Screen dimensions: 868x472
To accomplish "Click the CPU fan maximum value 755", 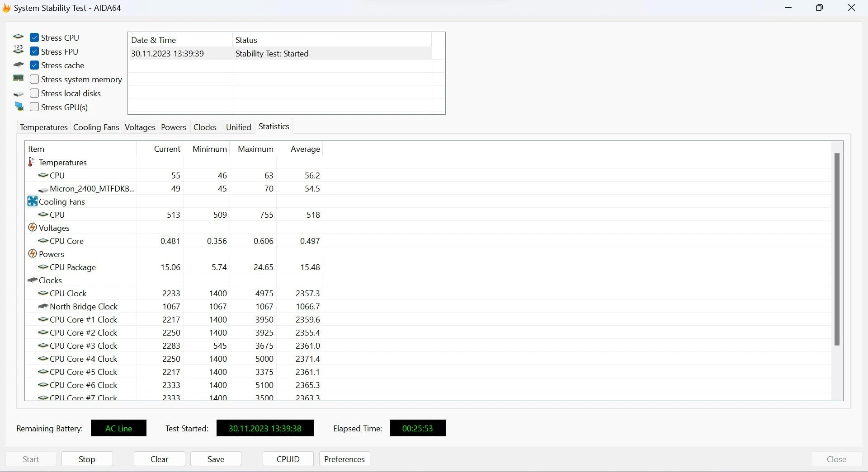I will click(266, 215).
